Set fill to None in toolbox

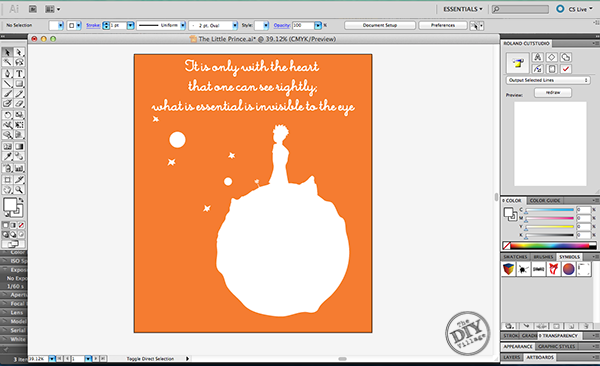[21, 225]
